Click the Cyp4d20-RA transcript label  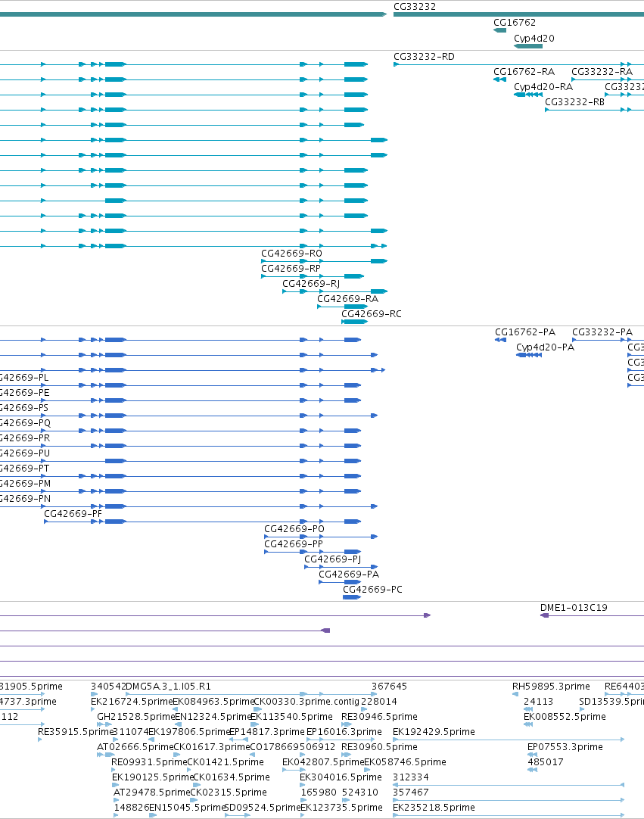543,87
